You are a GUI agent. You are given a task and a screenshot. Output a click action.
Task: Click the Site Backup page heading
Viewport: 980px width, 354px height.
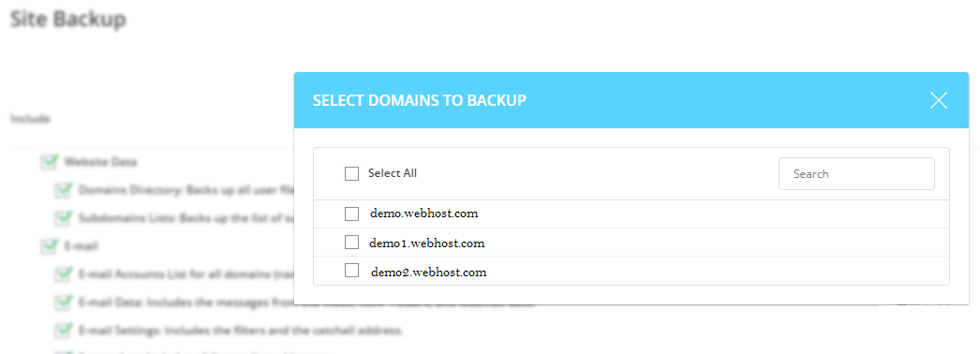click(68, 19)
